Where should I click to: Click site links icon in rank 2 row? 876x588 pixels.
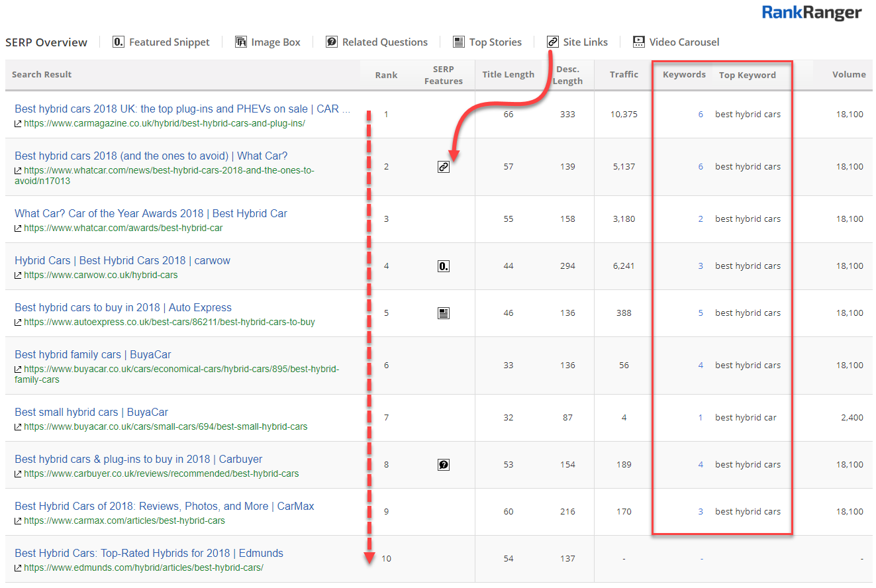point(444,167)
